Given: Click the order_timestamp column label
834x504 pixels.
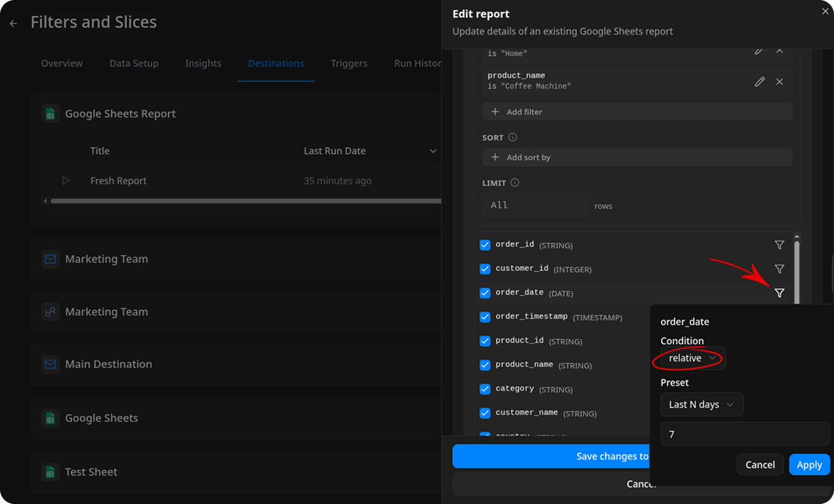Looking at the screenshot, I should (x=532, y=316).
